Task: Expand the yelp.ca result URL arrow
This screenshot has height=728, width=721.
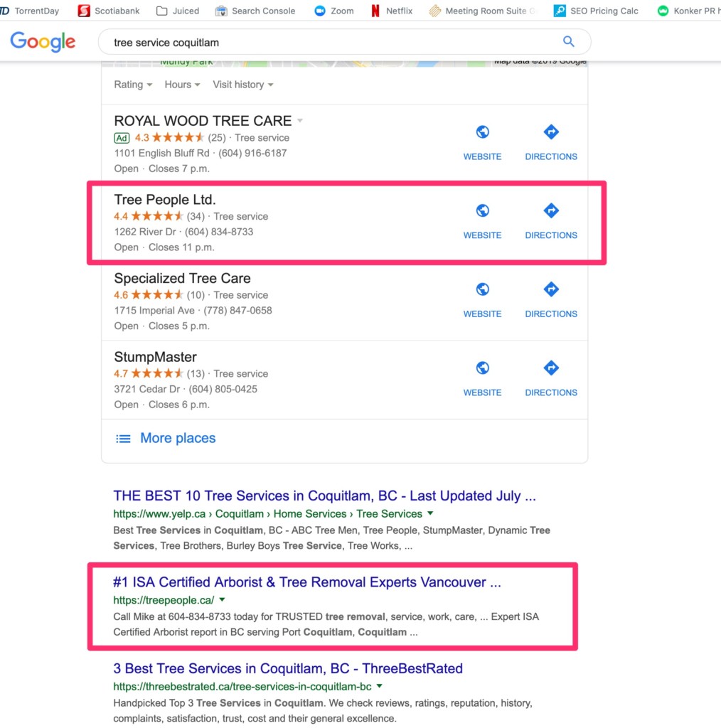Action: point(430,513)
